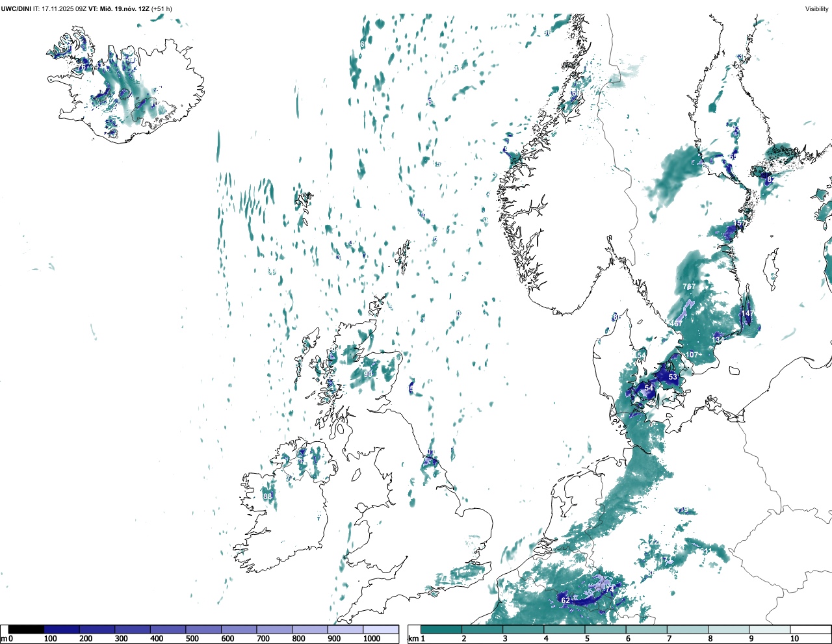Click the '157' visibility value on the map
This screenshot has height=644, width=832.
tap(739, 224)
